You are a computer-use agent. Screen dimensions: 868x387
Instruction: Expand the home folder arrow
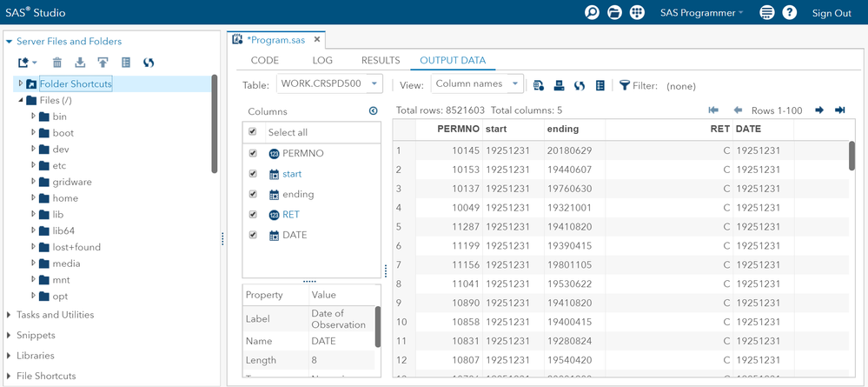(x=33, y=198)
